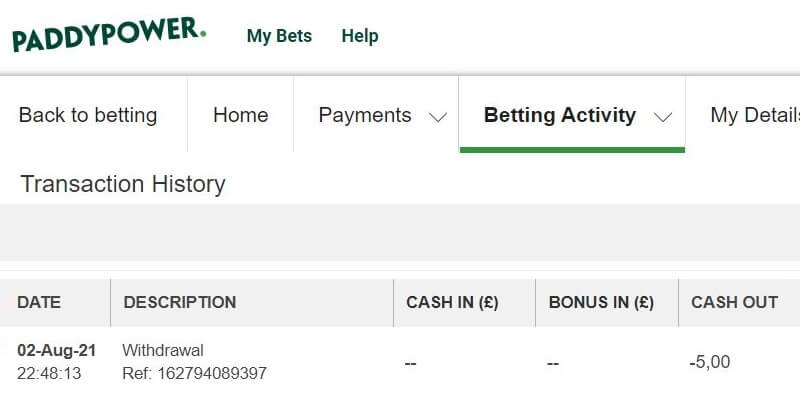Select the Betting Activity tab
This screenshot has width=800, height=400.
(560, 115)
